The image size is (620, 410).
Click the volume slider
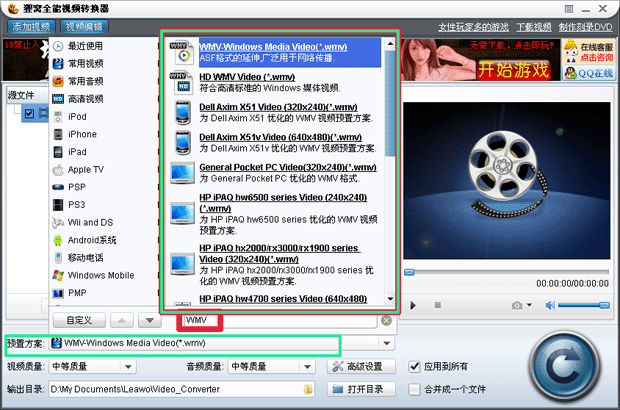point(584,305)
